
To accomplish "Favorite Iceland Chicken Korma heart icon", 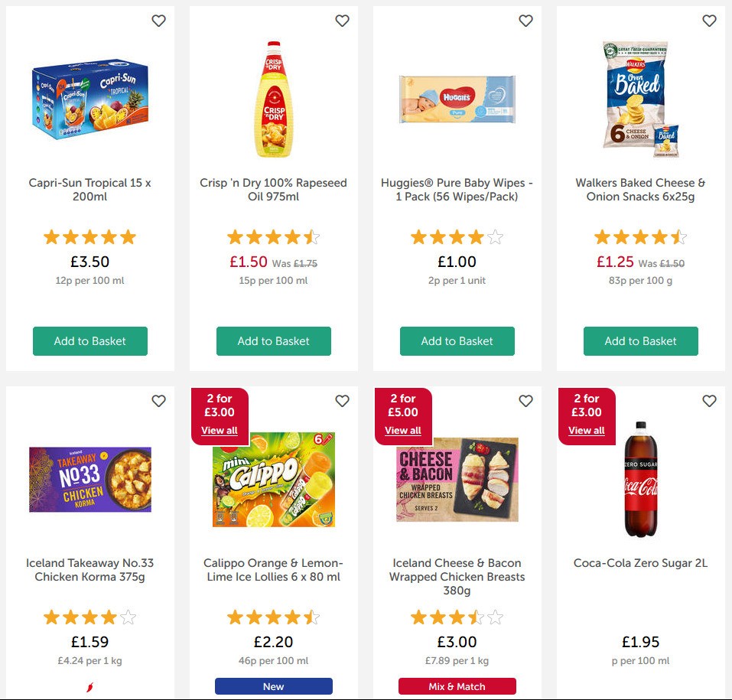I will point(158,401).
